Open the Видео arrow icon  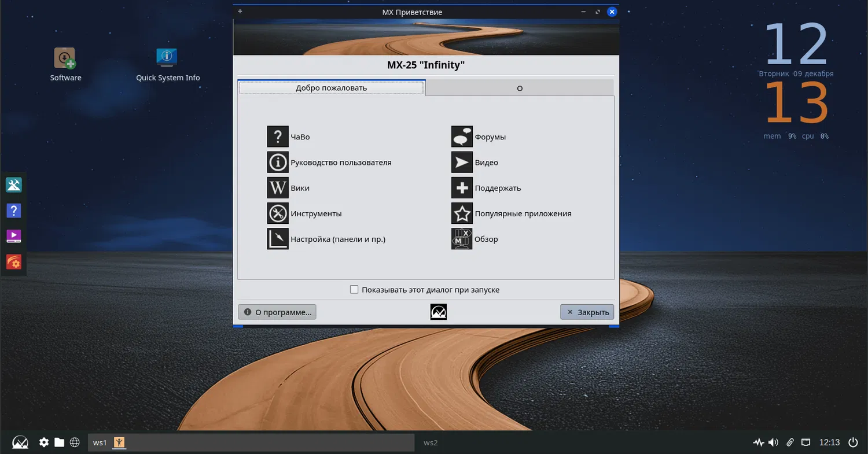[x=462, y=163]
